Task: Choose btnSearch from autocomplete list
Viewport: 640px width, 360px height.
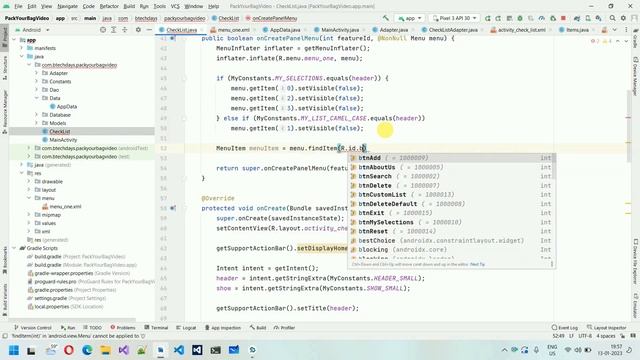Action: coord(451,176)
